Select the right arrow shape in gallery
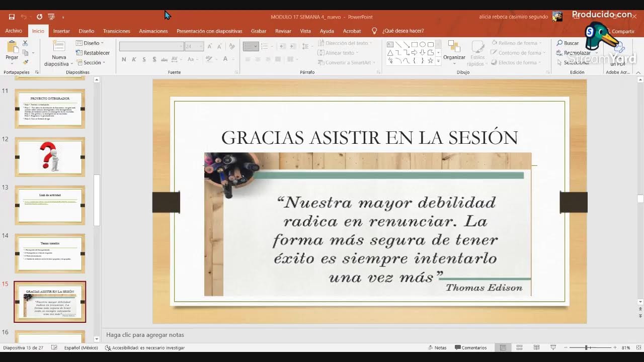 [414, 52]
